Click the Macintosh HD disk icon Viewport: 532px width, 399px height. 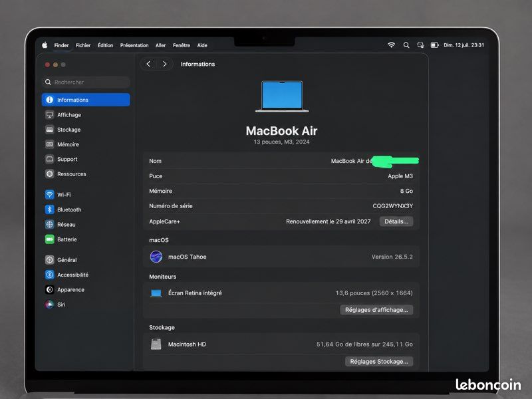[x=156, y=344]
